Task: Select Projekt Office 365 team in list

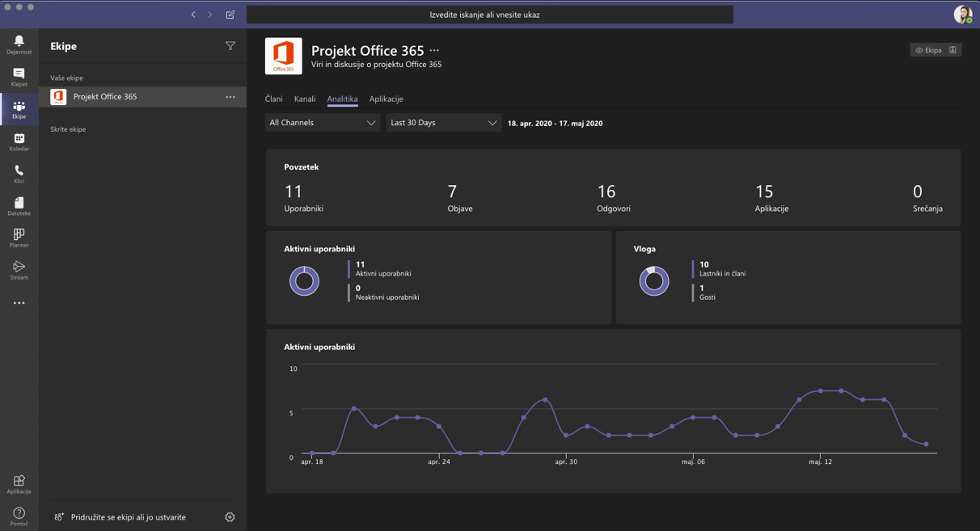Action: pos(143,97)
